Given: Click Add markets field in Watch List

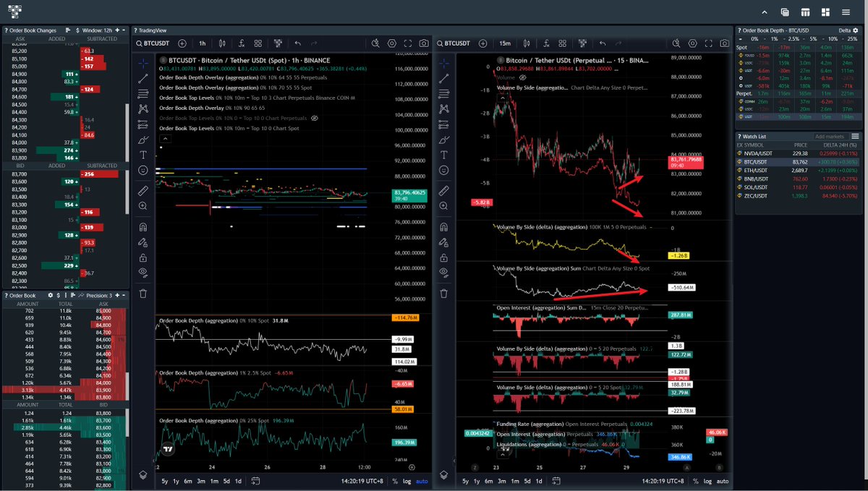Looking at the screenshot, I should pos(830,136).
